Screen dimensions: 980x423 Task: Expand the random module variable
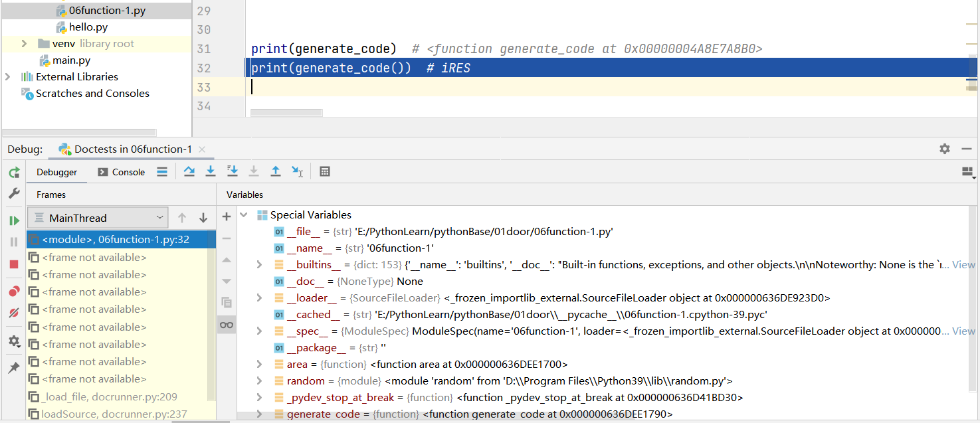click(260, 381)
